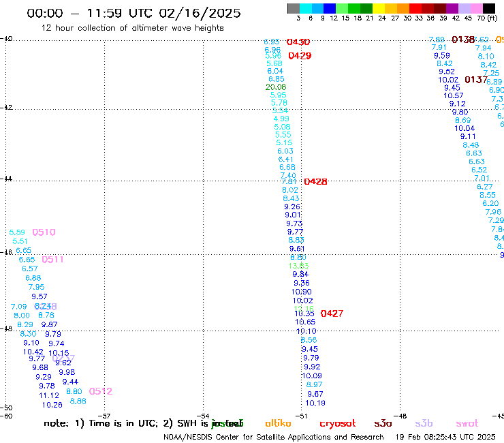Select the blue value 10.26

pos(52,405)
